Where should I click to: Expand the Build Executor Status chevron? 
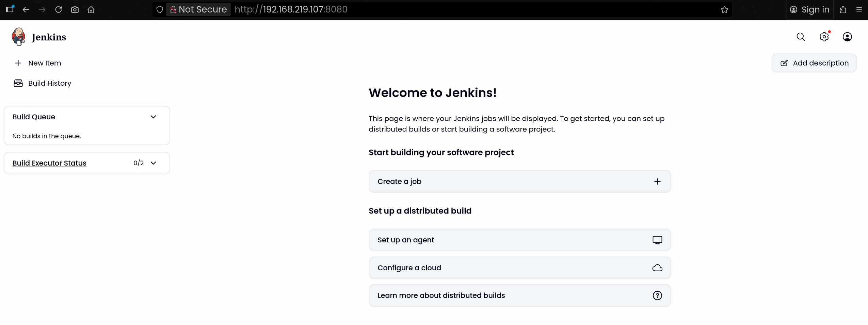coord(154,163)
